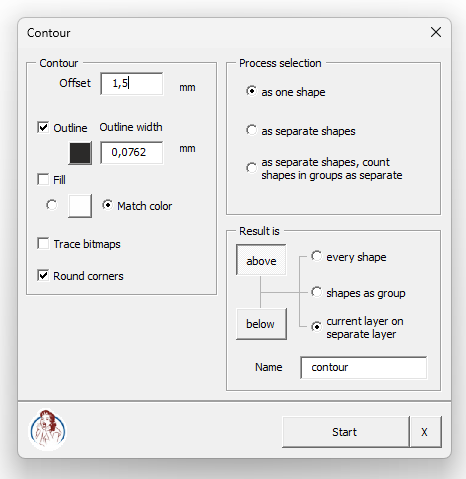
Task: Select the custom fill color radio button
Action: pyautogui.click(x=52, y=205)
